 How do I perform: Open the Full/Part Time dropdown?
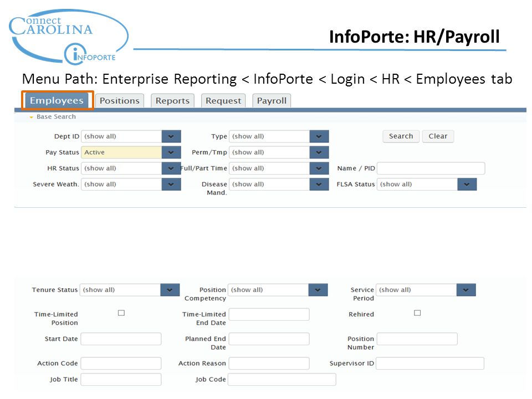[x=319, y=168]
